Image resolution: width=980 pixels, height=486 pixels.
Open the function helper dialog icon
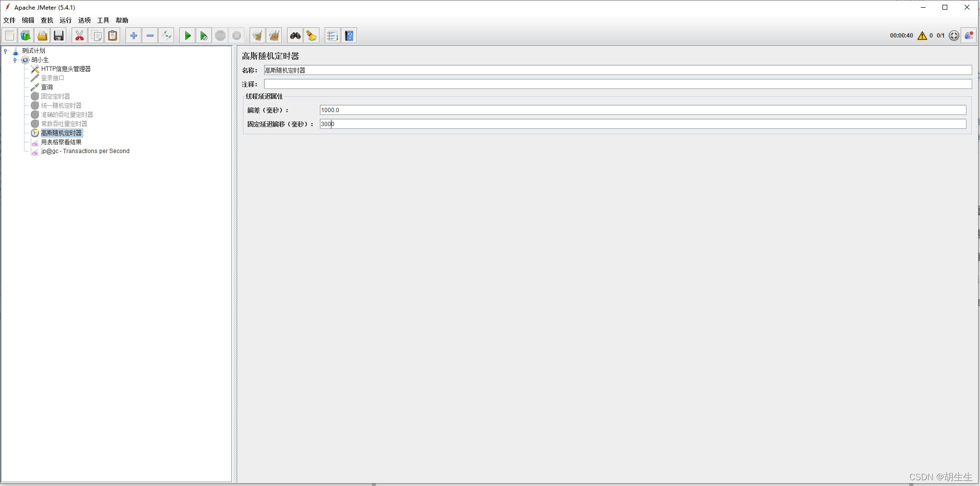[x=332, y=35]
